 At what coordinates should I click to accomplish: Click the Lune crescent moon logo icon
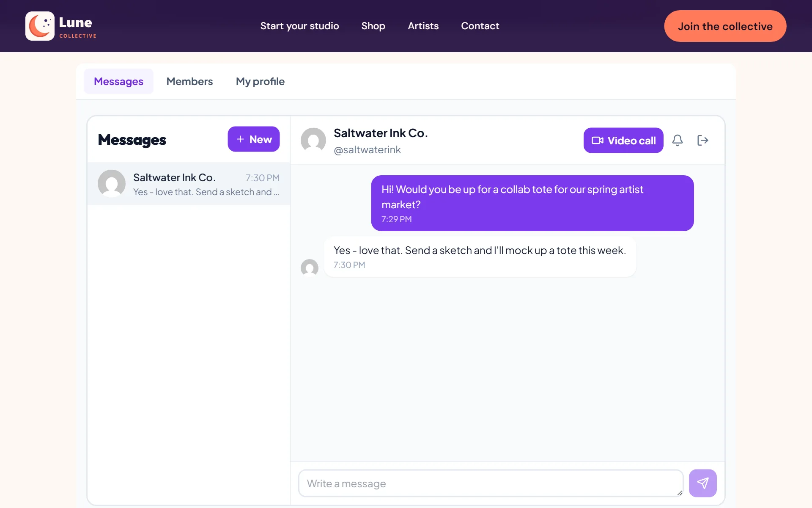pyautogui.click(x=40, y=26)
